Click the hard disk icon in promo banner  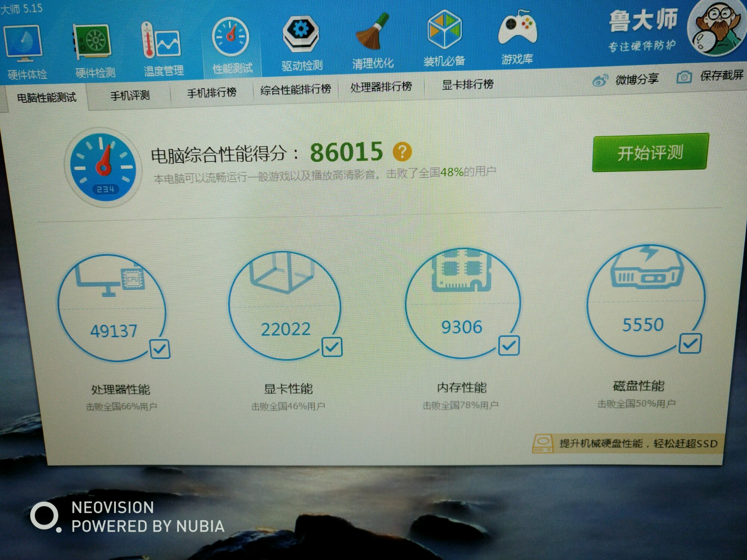click(x=543, y=444)
